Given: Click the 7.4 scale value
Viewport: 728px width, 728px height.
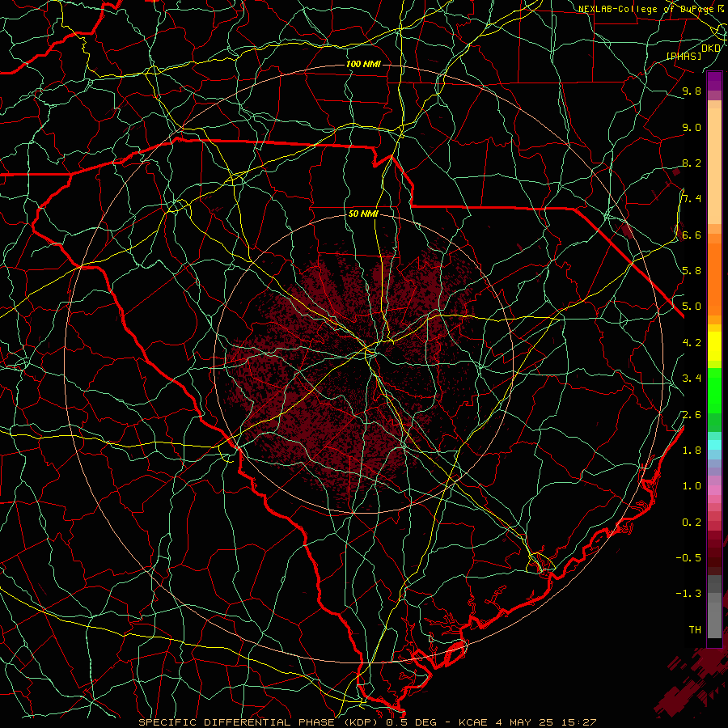Looking at the screenshot, I should (x=692, y=199).
